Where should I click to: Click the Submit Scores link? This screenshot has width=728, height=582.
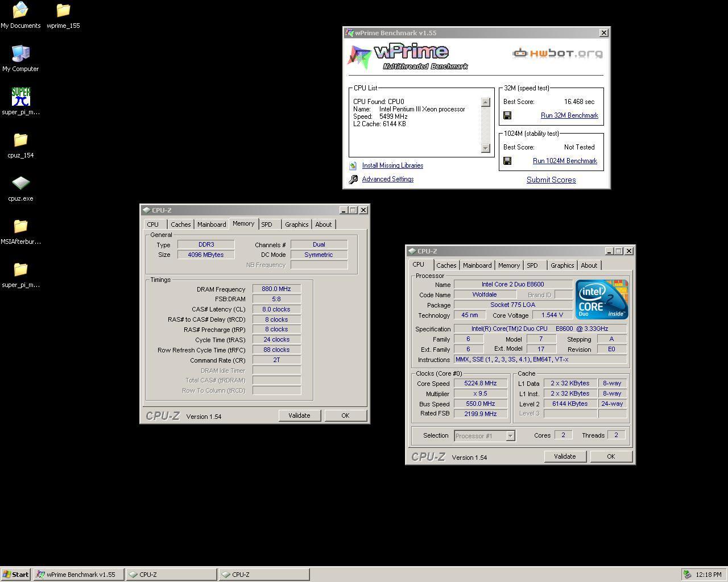551,180
